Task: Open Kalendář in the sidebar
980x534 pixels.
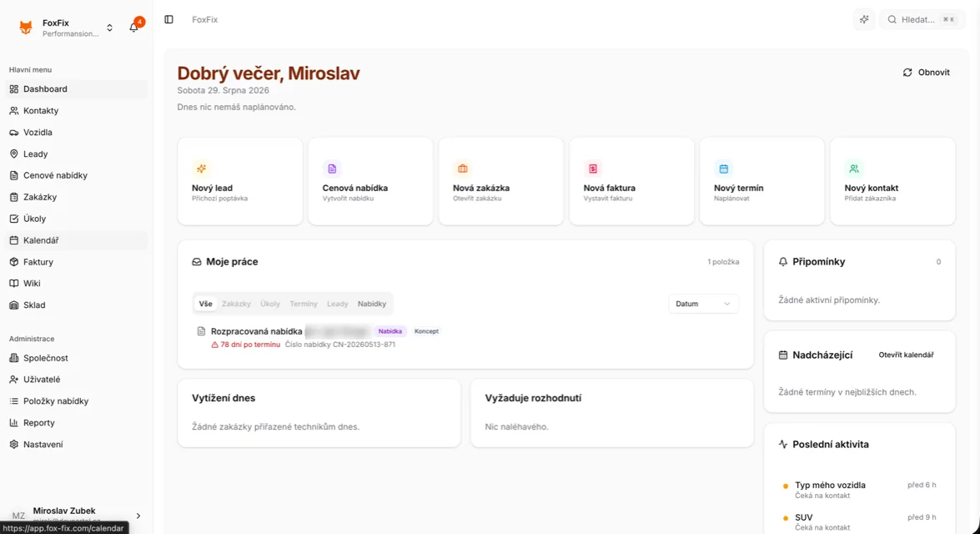Action: (76, 240)
